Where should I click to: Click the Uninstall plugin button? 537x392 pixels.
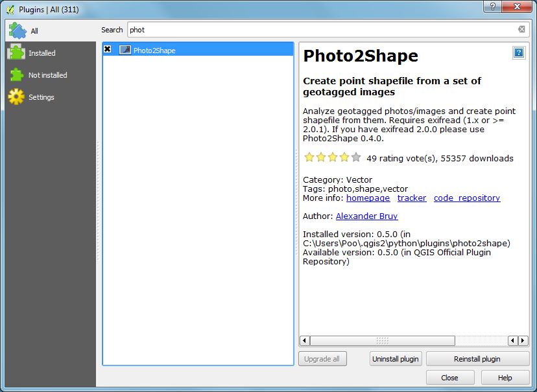pos(396,359)
